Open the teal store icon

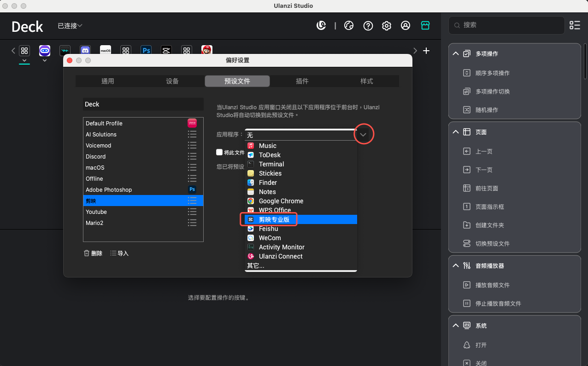pos(425,26)
